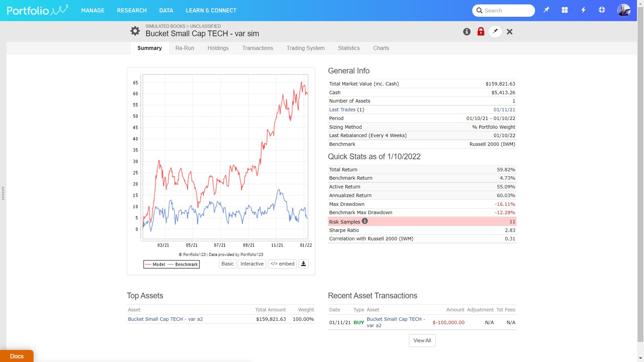This screenshot has height=362, width=644.
Task: Show Risk Samples info tooltip icon
Action: point(365,221)
